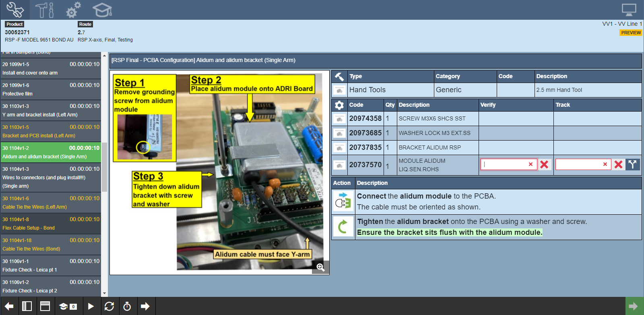The width and height of the screenshot is (644, 315).
Task: Click the play button in bottom bar
Action: click(x=91, y=307)
